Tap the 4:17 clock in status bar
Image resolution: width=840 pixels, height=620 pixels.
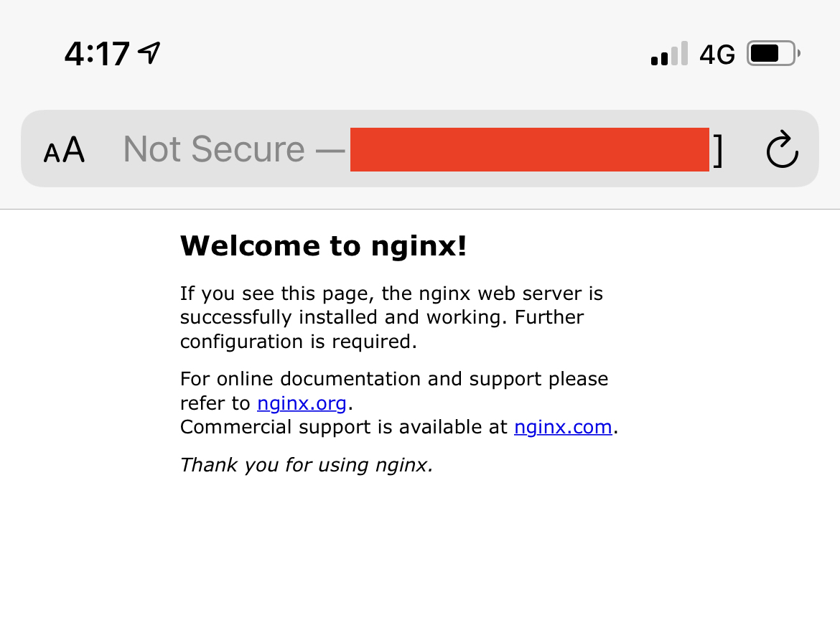point(97,54)
